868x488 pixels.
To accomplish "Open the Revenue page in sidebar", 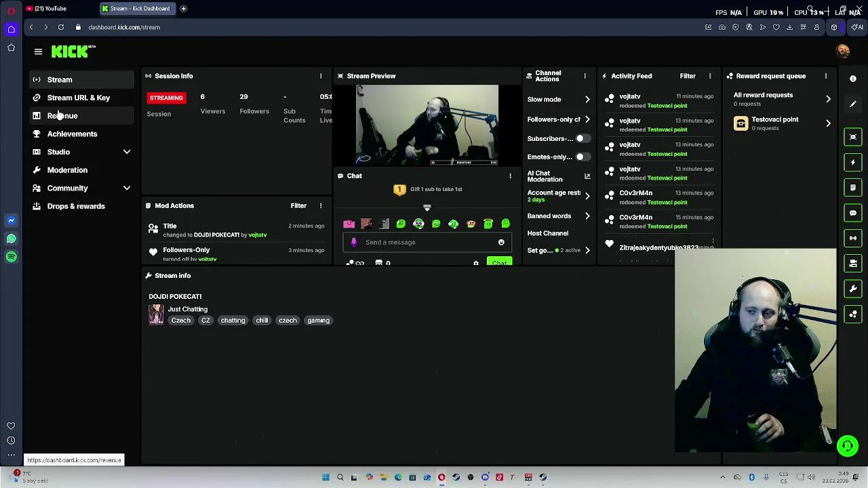I will click(81, 116).
